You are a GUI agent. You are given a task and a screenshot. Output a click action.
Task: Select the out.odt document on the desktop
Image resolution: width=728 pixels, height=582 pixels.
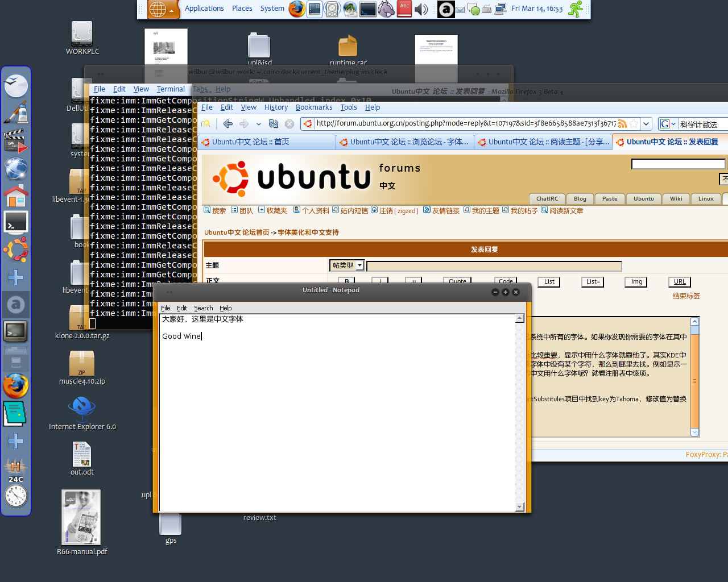point(82,458)
